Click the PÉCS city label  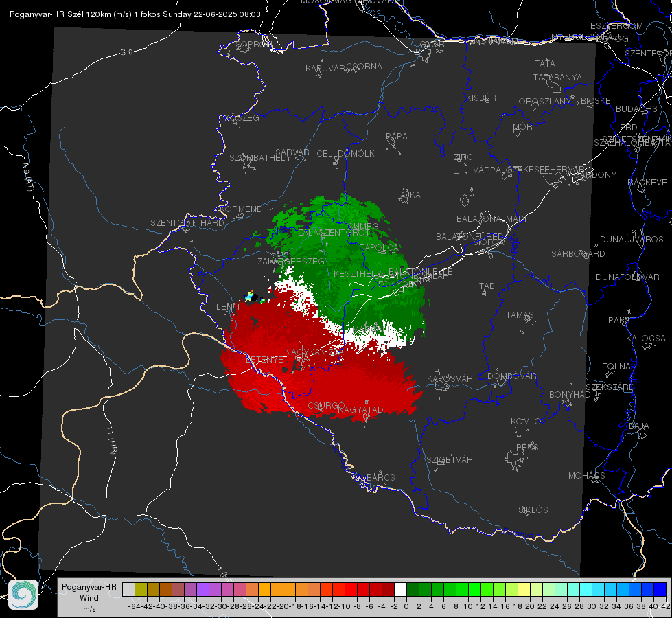coord(526,447)
